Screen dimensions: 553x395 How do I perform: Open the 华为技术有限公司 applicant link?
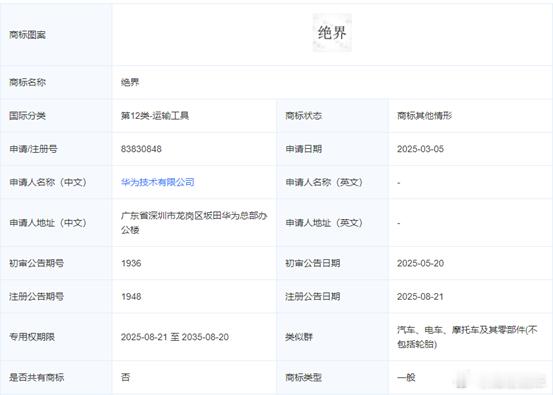point(158,182)
